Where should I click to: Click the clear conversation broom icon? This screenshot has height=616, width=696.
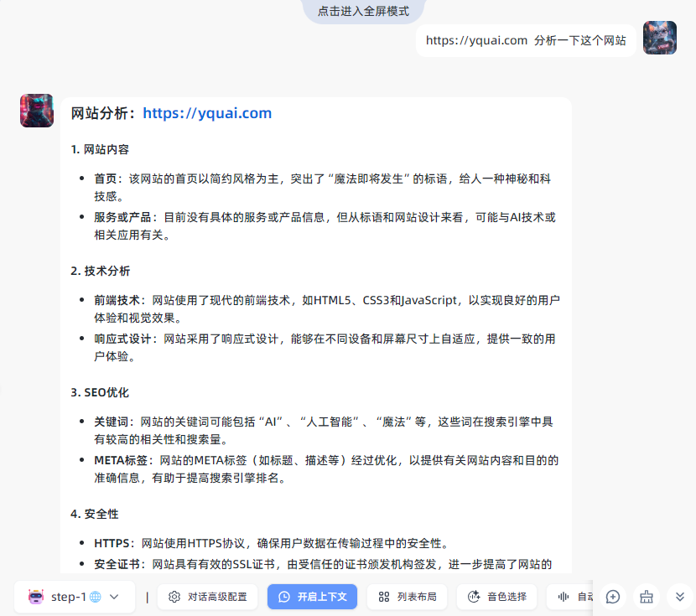point(647,597)
